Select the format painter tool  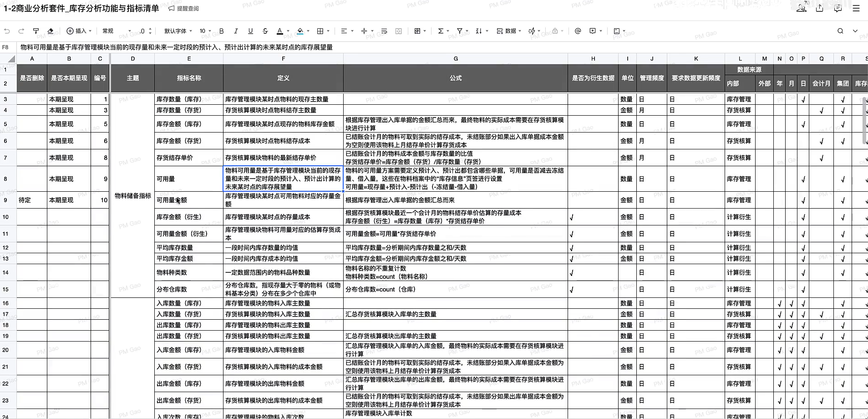tap(36, 31)
